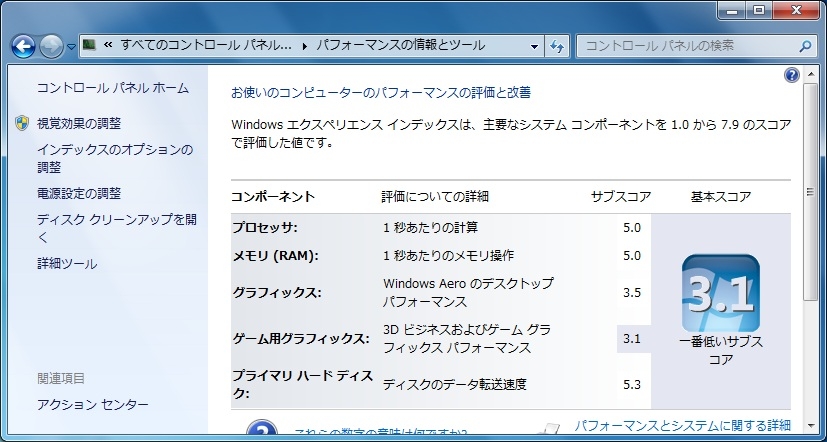This screenshot has height=442, width=827.
Task: Open the breadcrumb arrow before パフォーマンスの情報とツール
Action: pos(305,46)
